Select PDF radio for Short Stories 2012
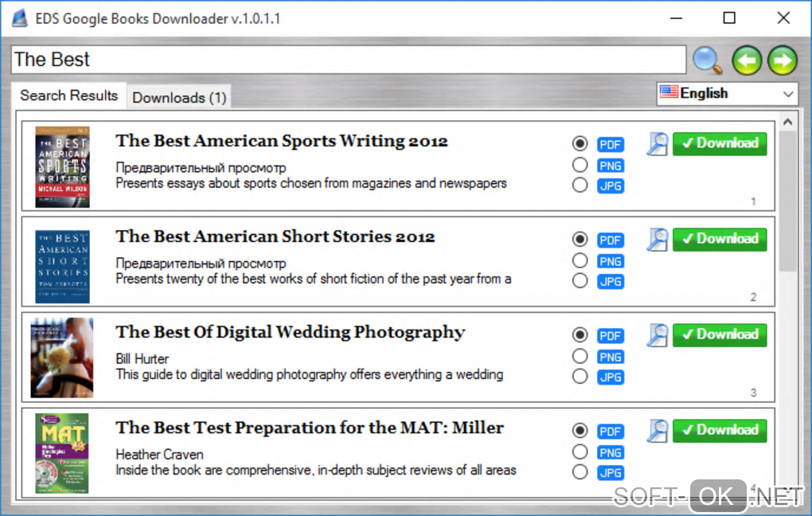The width and height of the screenshot is (812, 516). click(x=580, y=240)
